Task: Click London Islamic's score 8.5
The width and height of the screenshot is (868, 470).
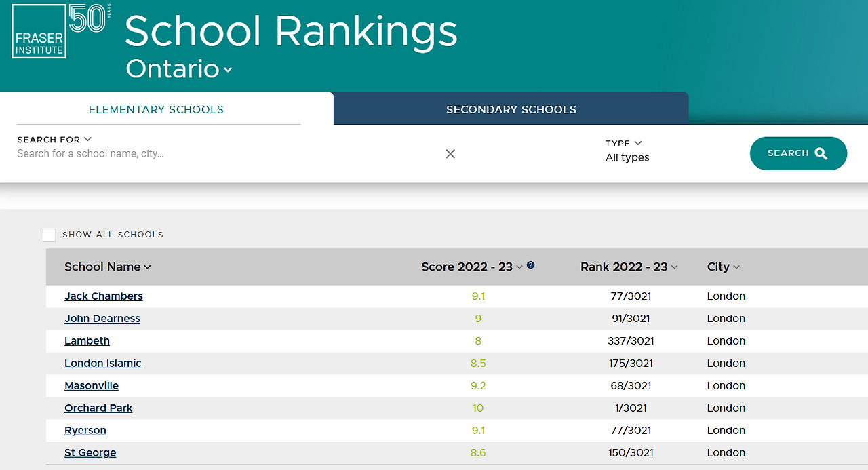Action: tap(478, 364)
